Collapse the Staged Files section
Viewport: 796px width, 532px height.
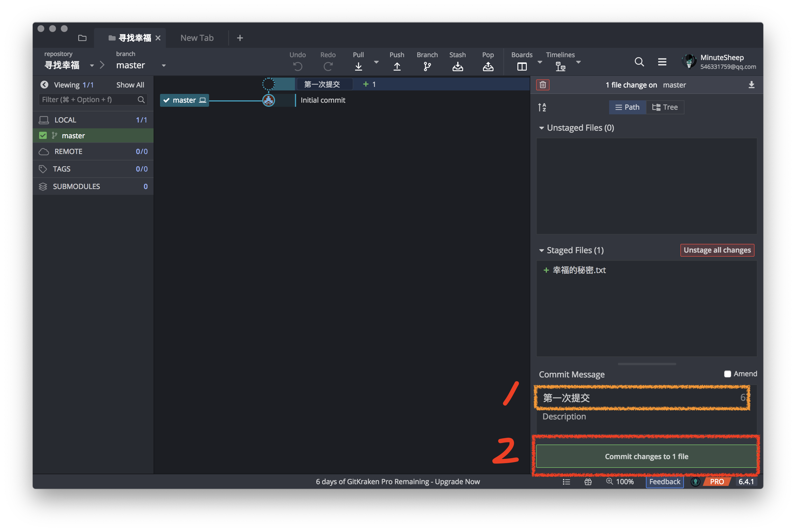pos(541,250)
